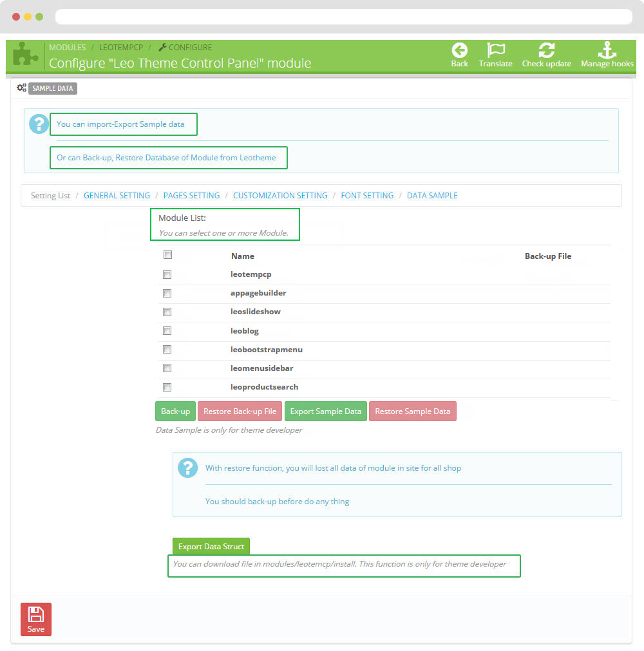This screenshot has width=644, height=651.
Task: Click the Export Data Struct button
Action: (211, 547)
